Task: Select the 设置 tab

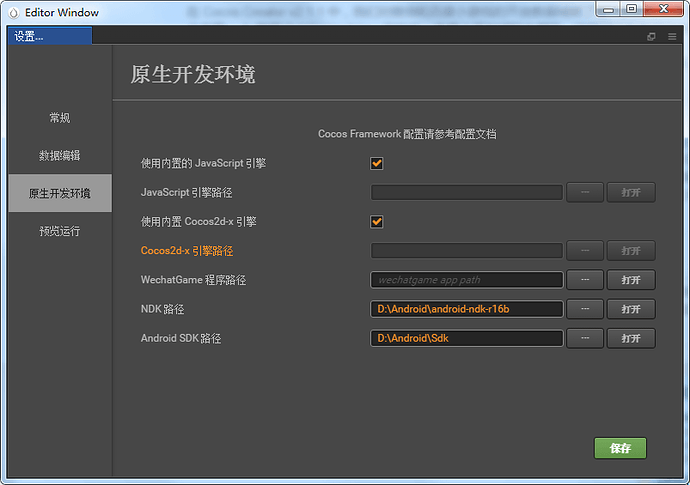Action: coord(50,36)
